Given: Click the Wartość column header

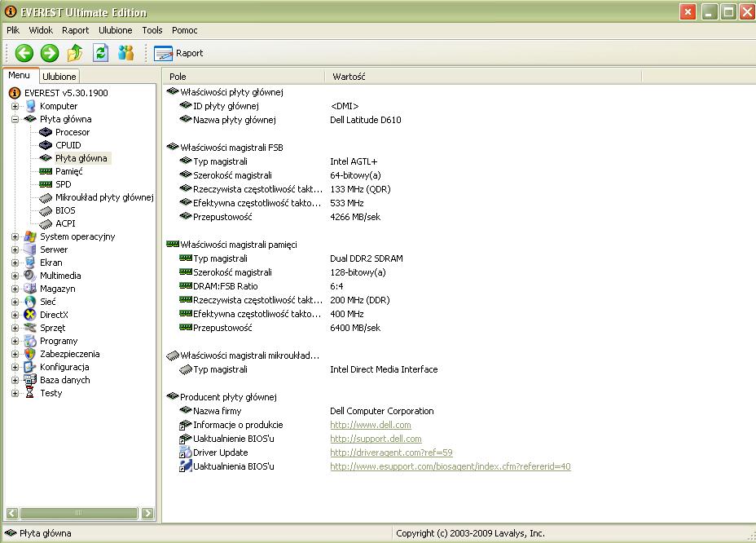Looking at the screenshot, I should click(x=483, y=77).
